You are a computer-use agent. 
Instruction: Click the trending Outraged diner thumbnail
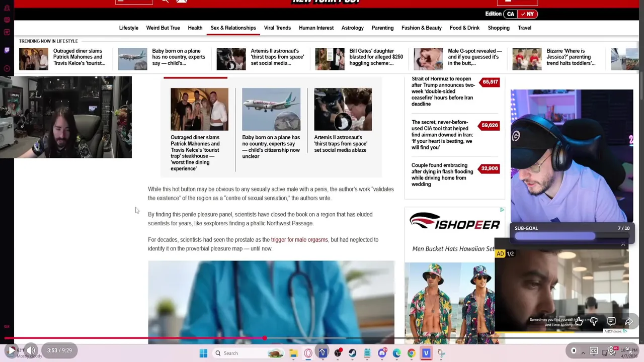(x=34, y=59)
